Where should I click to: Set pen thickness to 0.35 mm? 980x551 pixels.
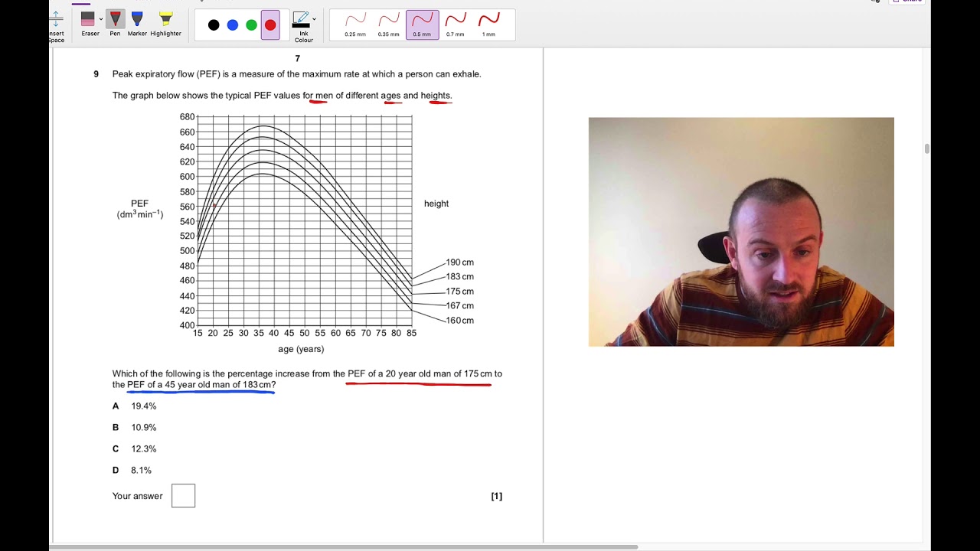(x=388, y=24)
